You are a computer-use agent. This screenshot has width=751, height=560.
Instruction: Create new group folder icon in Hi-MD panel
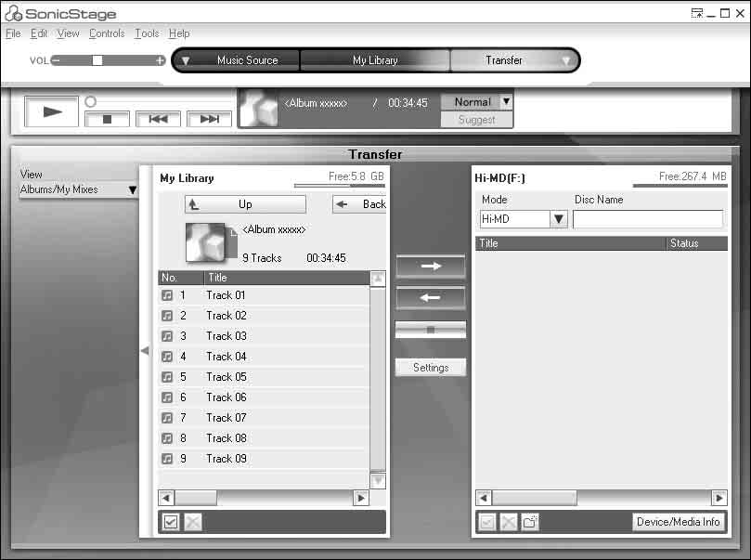click(530, 522)
